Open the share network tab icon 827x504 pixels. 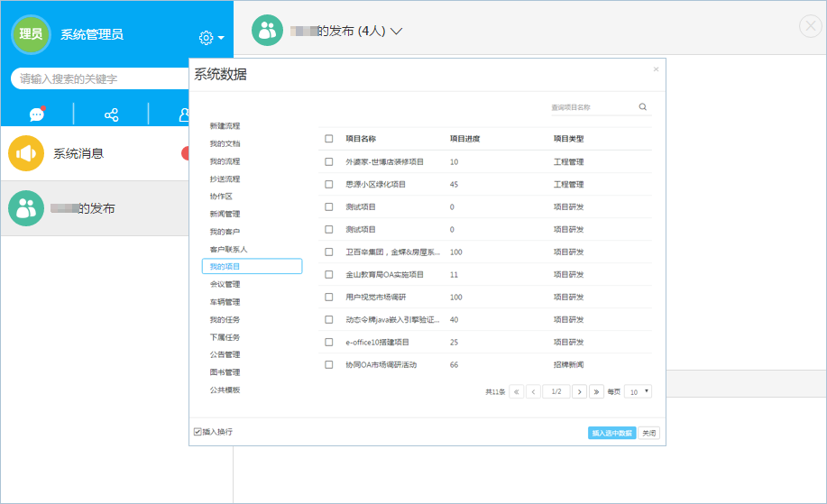click(111, 115)
